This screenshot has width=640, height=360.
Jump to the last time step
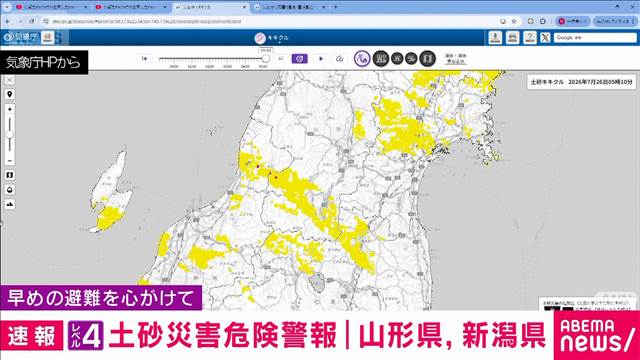pyautogui.click(x=281, y=59)
